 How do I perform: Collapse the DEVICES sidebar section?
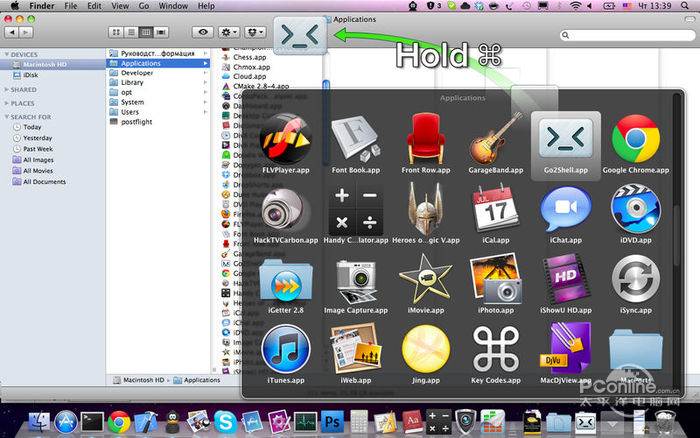pyautogui.click(x=7, y=54)
